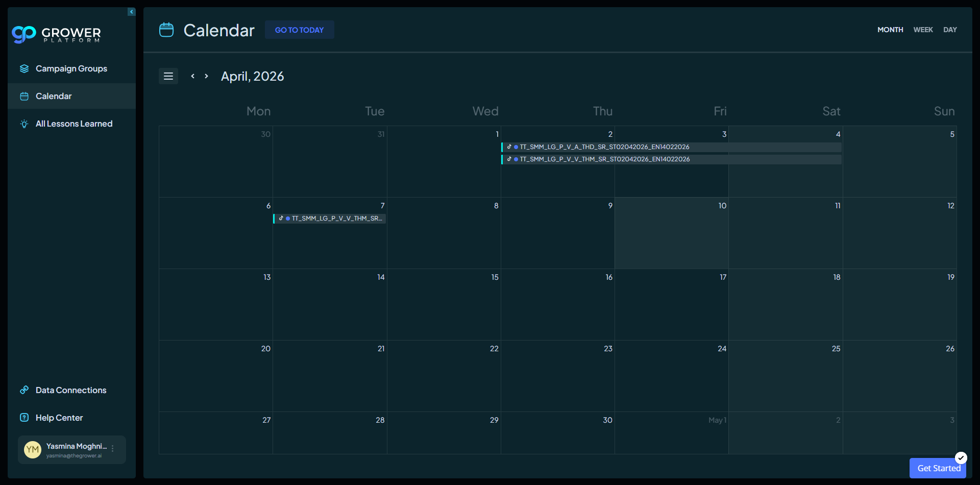Select day 18 in the calendar
980x485 pixels.
(x=786, y=304)
